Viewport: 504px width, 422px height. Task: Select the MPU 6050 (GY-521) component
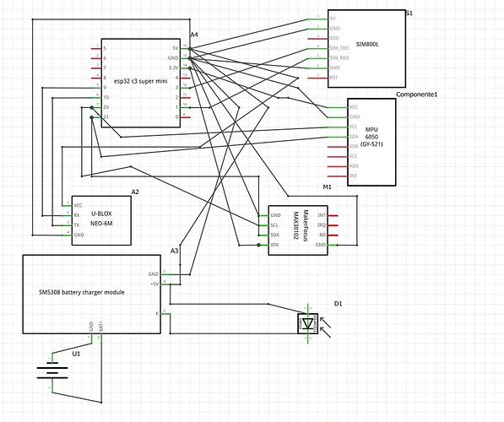[x=371, y=142]
